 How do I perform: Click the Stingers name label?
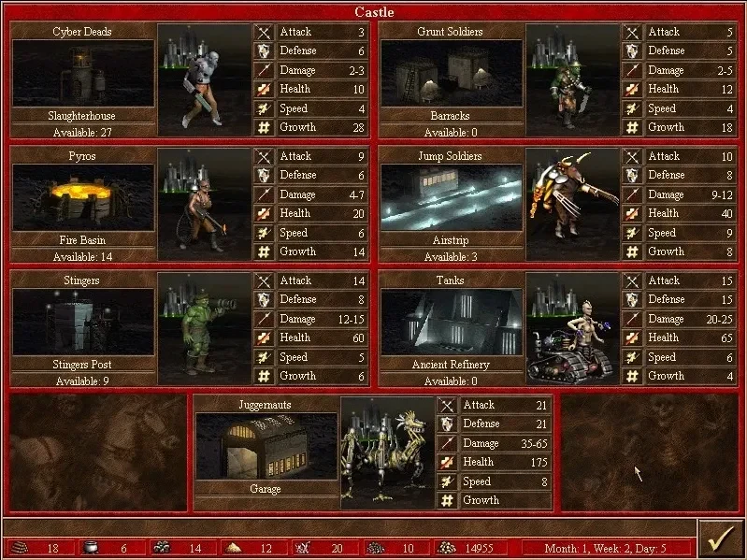coord(82,280)
